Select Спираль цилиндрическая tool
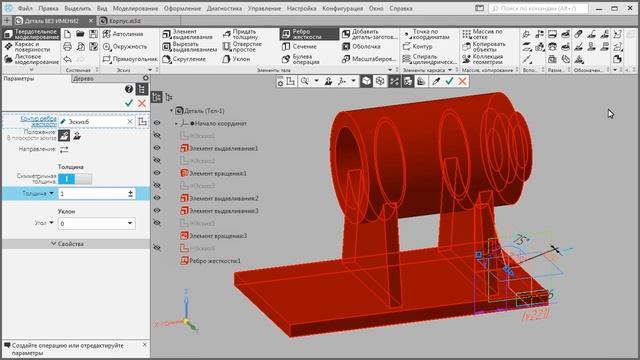Screen dimensions: 640x360 pos(429,59)
